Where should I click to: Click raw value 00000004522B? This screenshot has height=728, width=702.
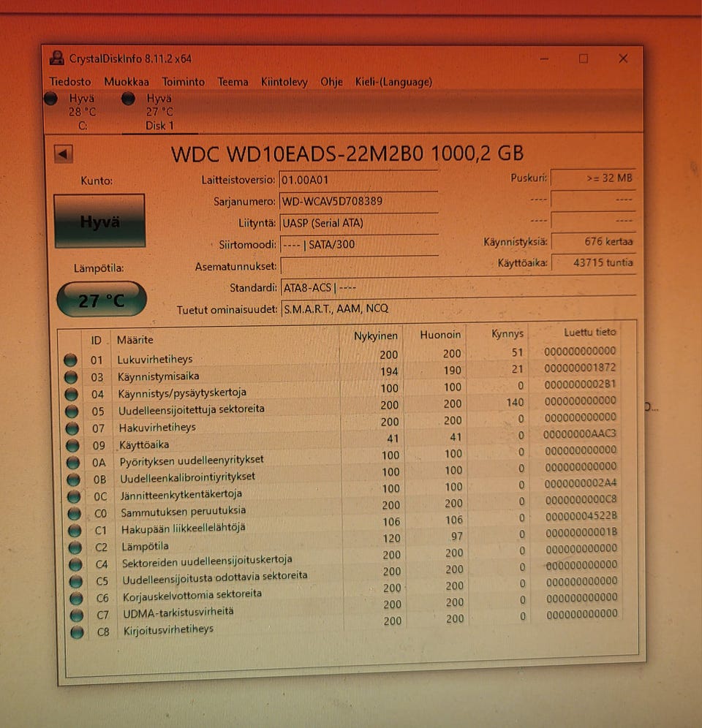(x=581, y=516)
